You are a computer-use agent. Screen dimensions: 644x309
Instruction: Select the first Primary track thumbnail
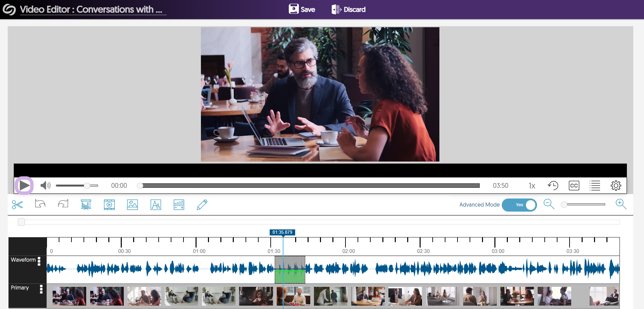click(x=69, y=296)
